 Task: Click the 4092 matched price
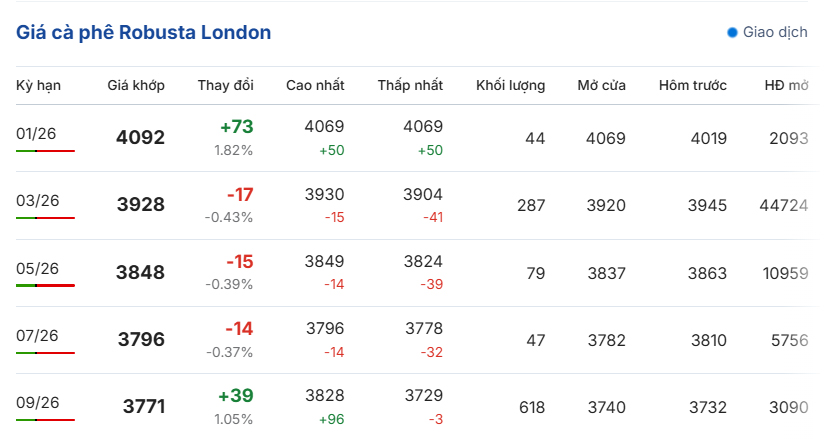(140, 138)
